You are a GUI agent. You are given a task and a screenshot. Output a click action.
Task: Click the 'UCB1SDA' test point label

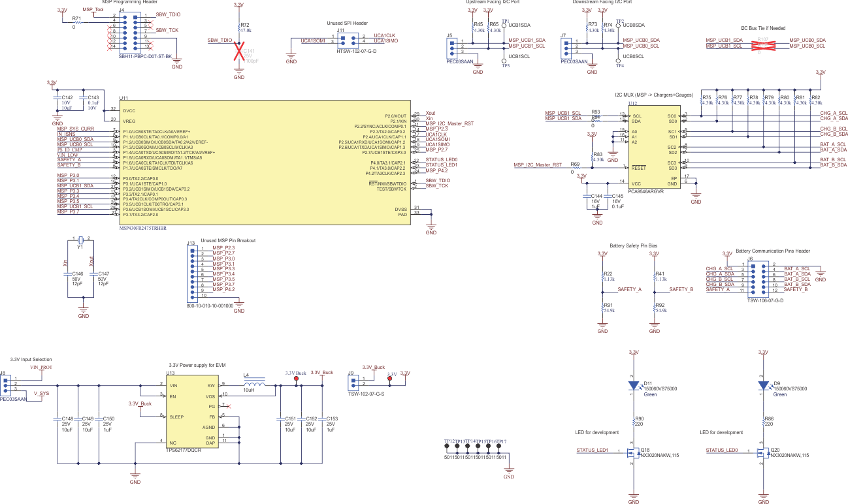click(519, 25)
